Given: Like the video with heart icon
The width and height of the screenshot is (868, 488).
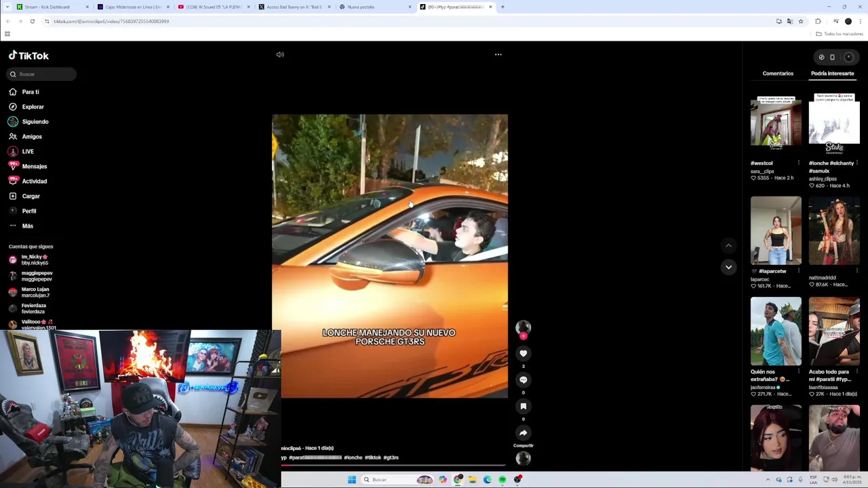Looking at the screenshot, I should [523, 353].
